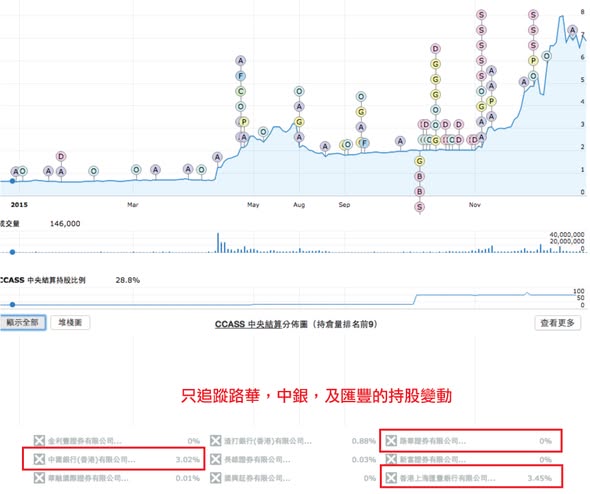Click the A marker just after Mar label
This screenshot has width=590, height=494.
155,170
